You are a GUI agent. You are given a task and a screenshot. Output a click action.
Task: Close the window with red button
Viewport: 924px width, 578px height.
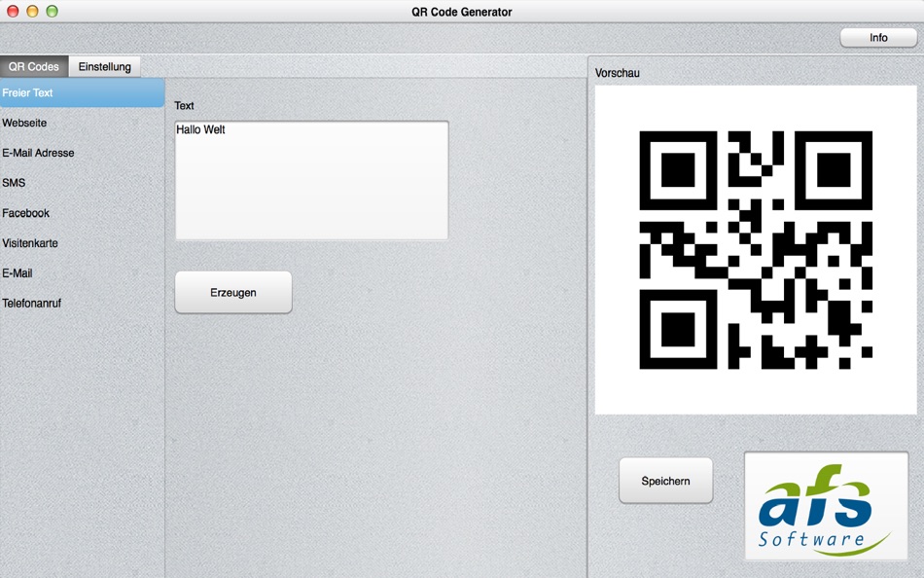13,12
